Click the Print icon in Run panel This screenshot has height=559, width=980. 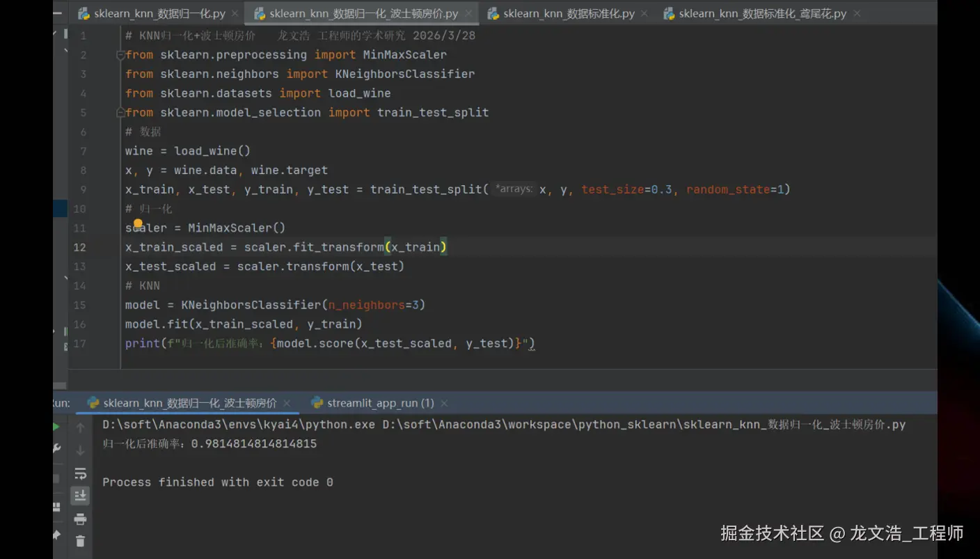80,519
